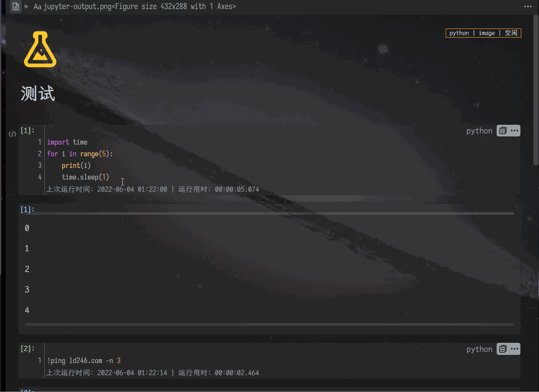The image size is (539, 392).
Task: Click the code line 'for i in range(5):'
Action: pyautogui.click(x=80, y=154)
